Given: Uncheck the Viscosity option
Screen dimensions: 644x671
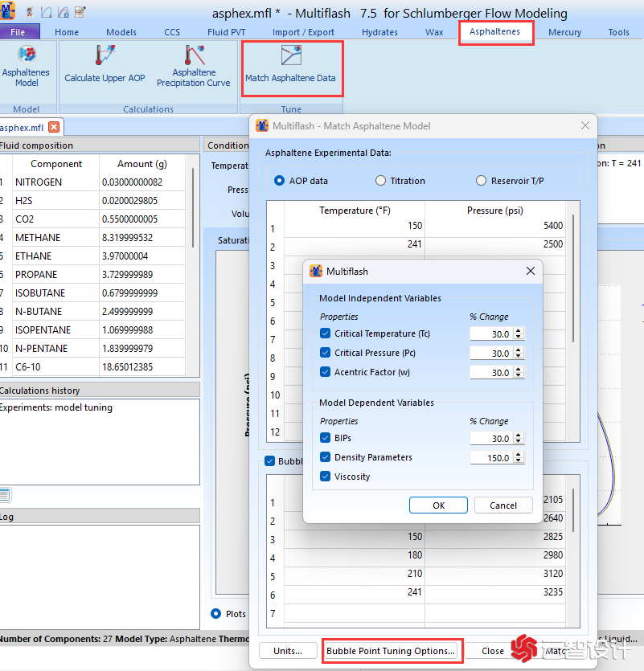Looking at the screenshot, I should [x=326, y=476].
